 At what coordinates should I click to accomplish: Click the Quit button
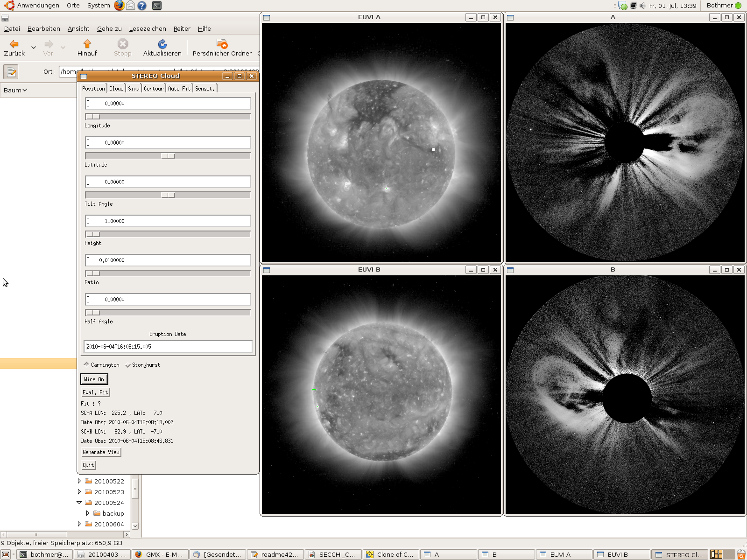click(88, 465)
